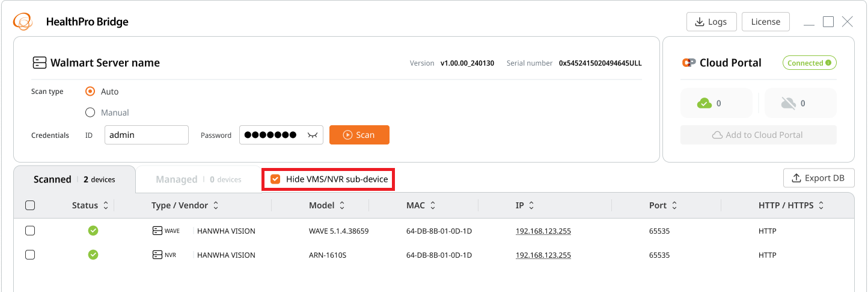Viewport: 868px width, 292px height.
Task: Click model text WAVE 5.1.4.38659
Action: (x=338, y=231)
